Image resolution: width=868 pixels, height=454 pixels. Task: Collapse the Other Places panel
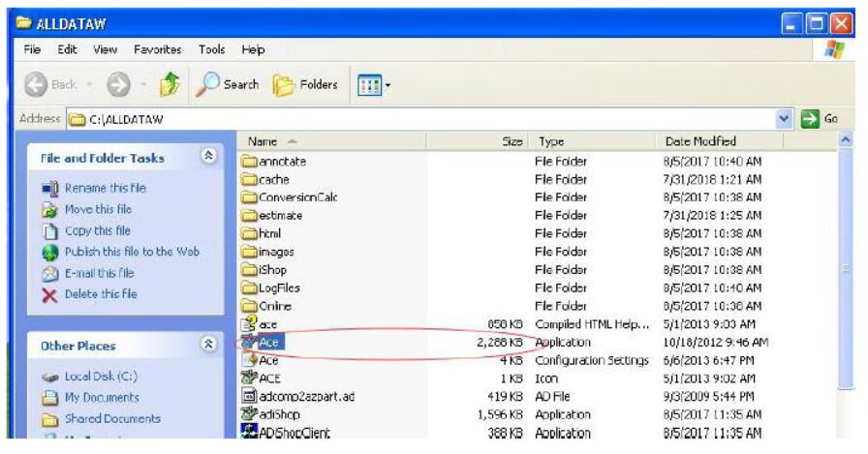208,344
